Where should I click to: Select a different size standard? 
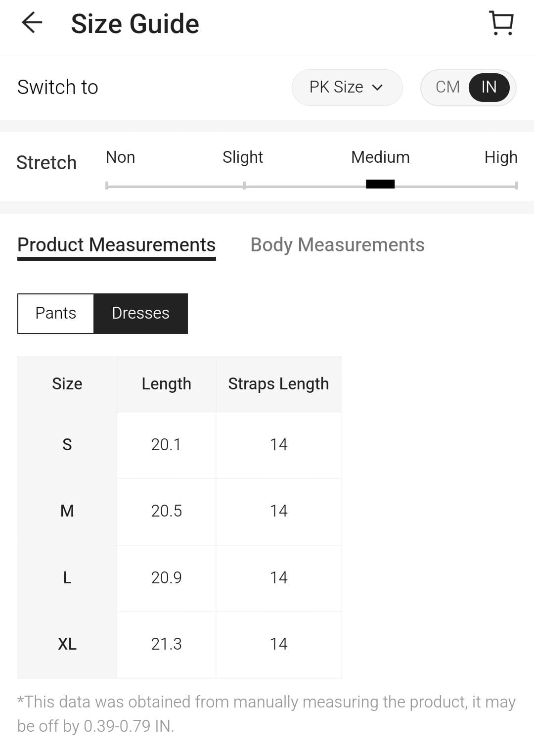point(347,87)
